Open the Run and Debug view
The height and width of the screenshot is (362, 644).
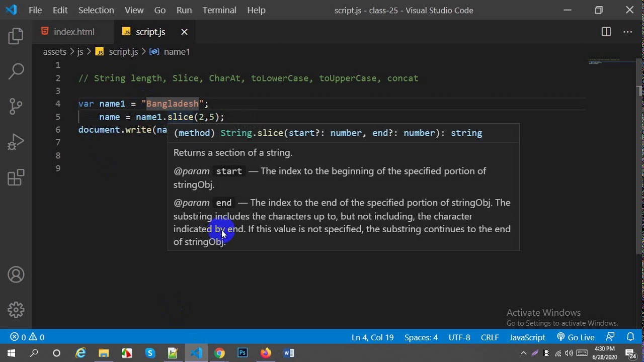pos(16,142)
